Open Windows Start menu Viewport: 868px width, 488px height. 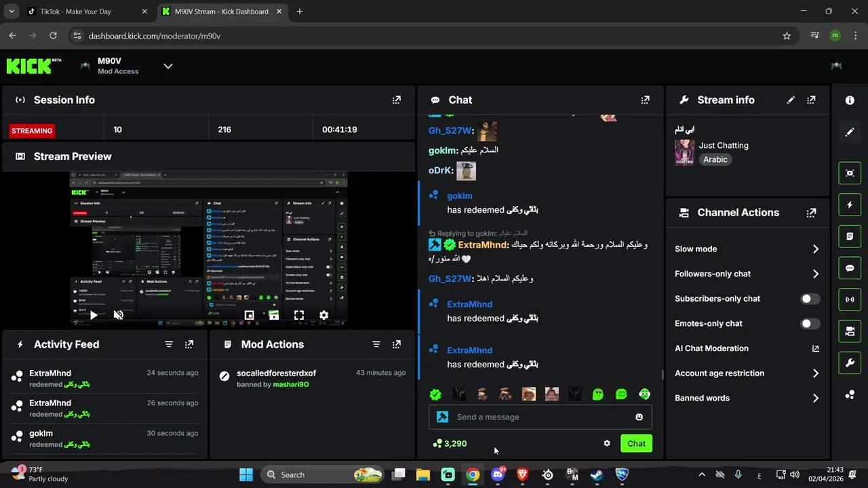pyautogui.click(x=246, y=474)
